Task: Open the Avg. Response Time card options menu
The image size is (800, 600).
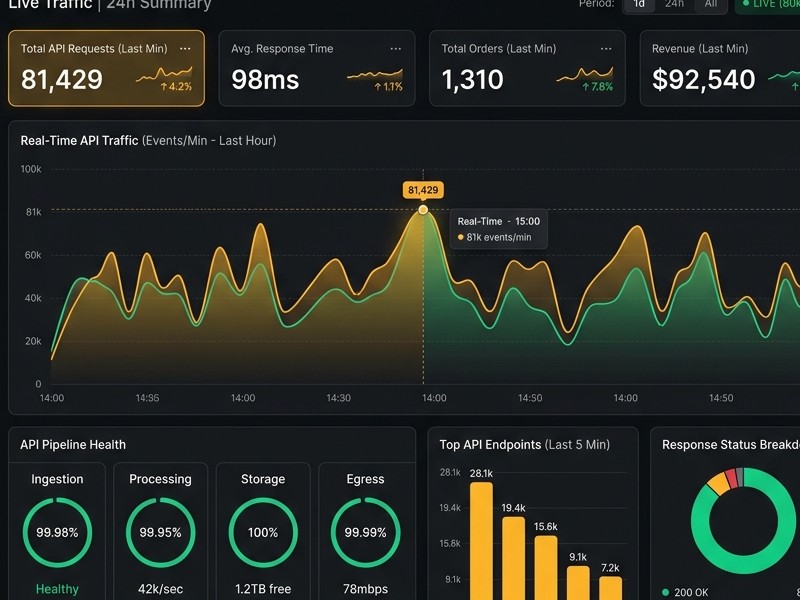Action: tap(395, 49)
